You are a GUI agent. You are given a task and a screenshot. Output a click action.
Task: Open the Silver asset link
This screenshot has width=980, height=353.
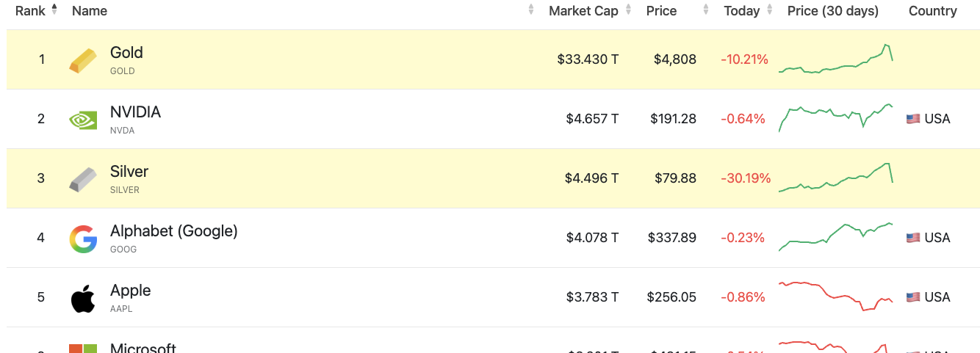tap(129, 172)
